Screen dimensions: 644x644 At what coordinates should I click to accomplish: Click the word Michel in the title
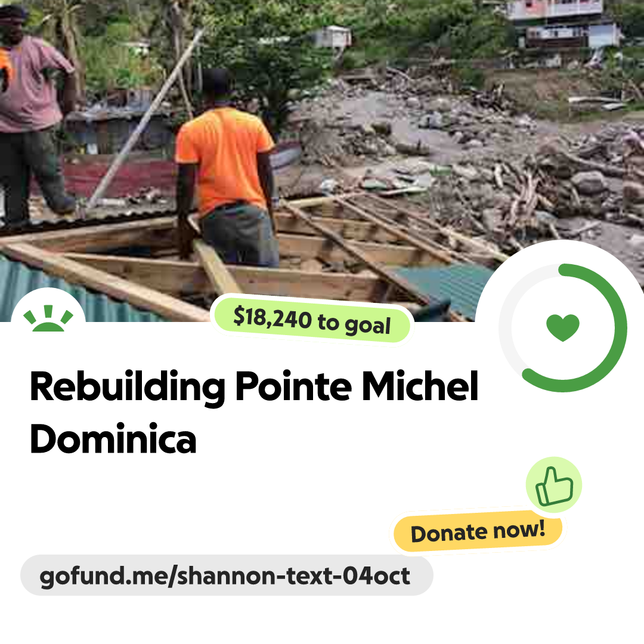pyautogui.click(x=420, y=386)
